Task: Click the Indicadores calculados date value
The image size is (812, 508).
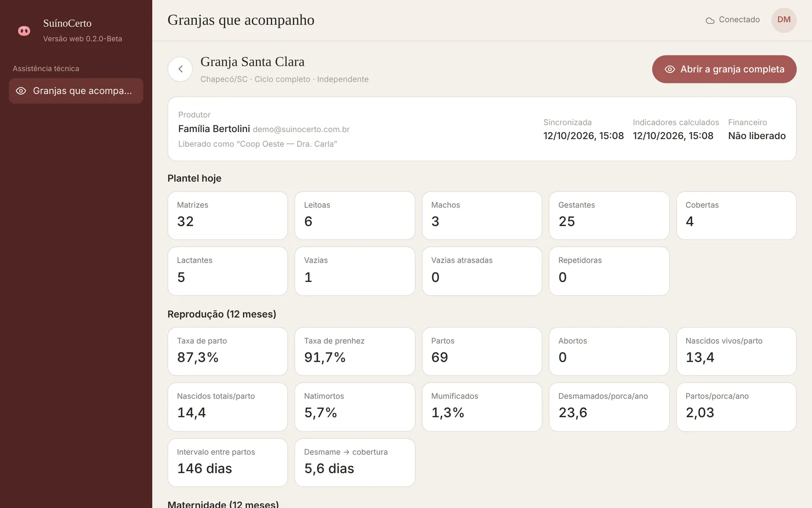Action: click(673, 136)
